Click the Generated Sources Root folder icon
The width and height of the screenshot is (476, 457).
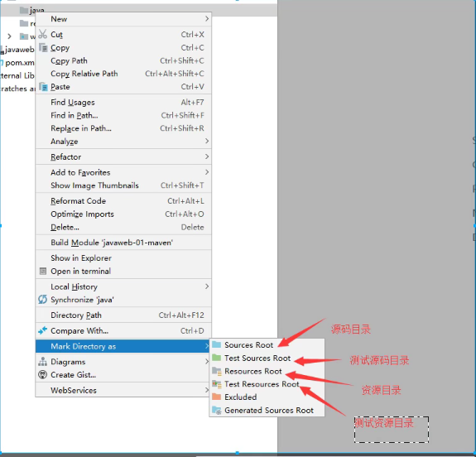click(x=217, y=411)
